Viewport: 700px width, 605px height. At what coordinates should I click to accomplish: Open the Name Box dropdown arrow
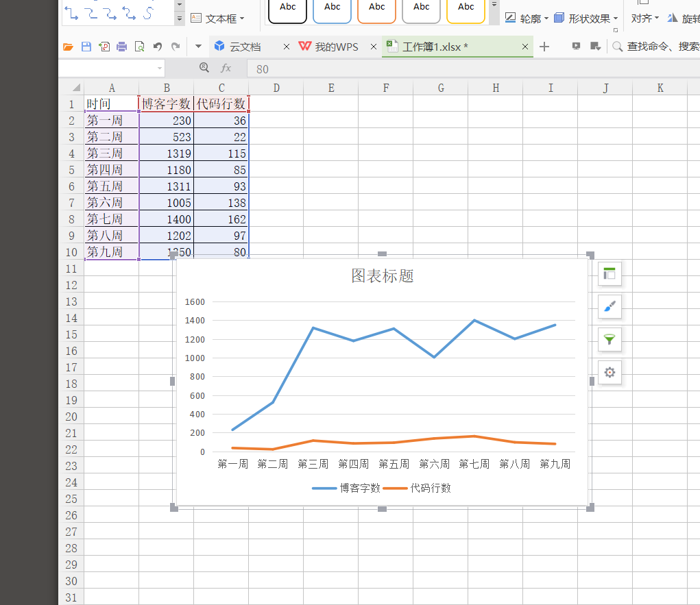click(159, 69)
